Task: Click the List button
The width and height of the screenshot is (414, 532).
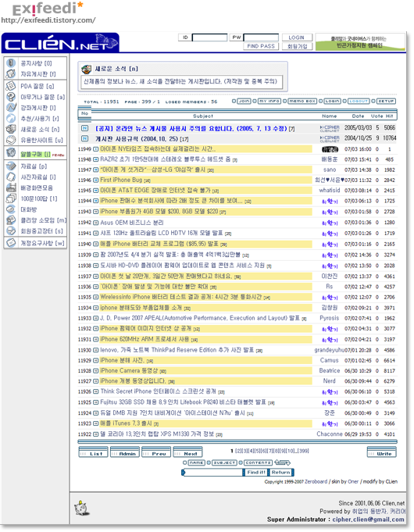Action: coord(93,452)
